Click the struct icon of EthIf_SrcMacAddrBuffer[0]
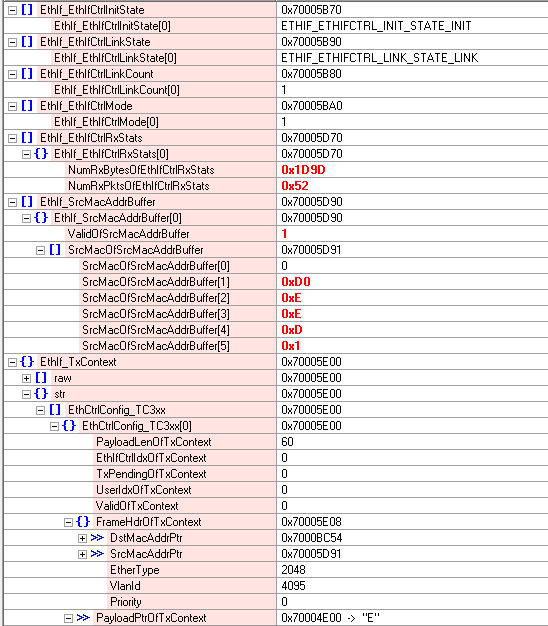The height and width of the screenshot is (626, 548). (x=41, y=218)
